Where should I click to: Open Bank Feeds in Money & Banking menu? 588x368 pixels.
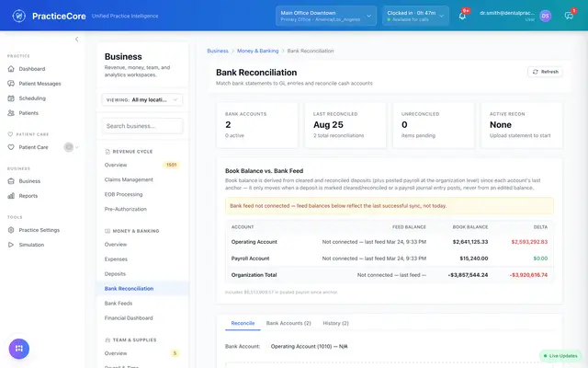pos(119,304)
